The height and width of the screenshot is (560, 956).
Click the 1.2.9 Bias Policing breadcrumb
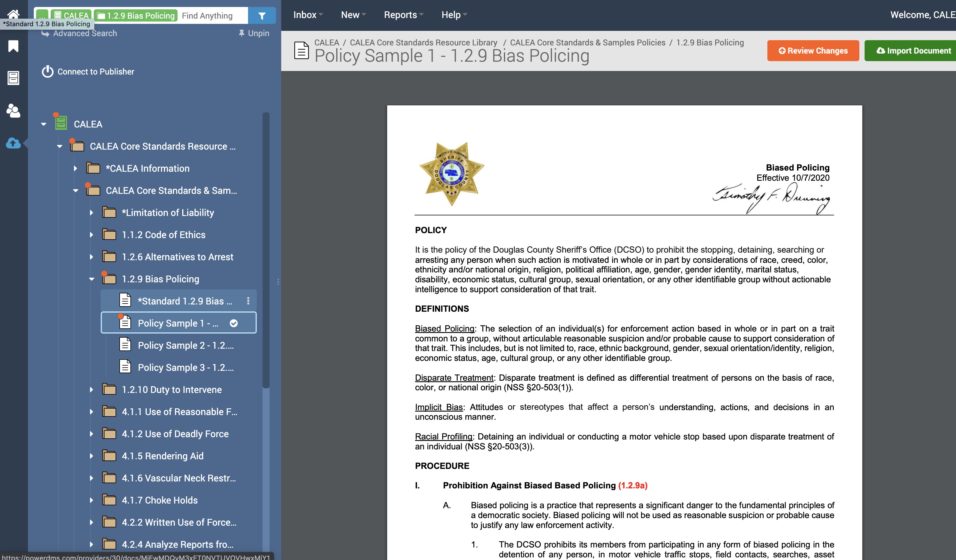[710, 42]
